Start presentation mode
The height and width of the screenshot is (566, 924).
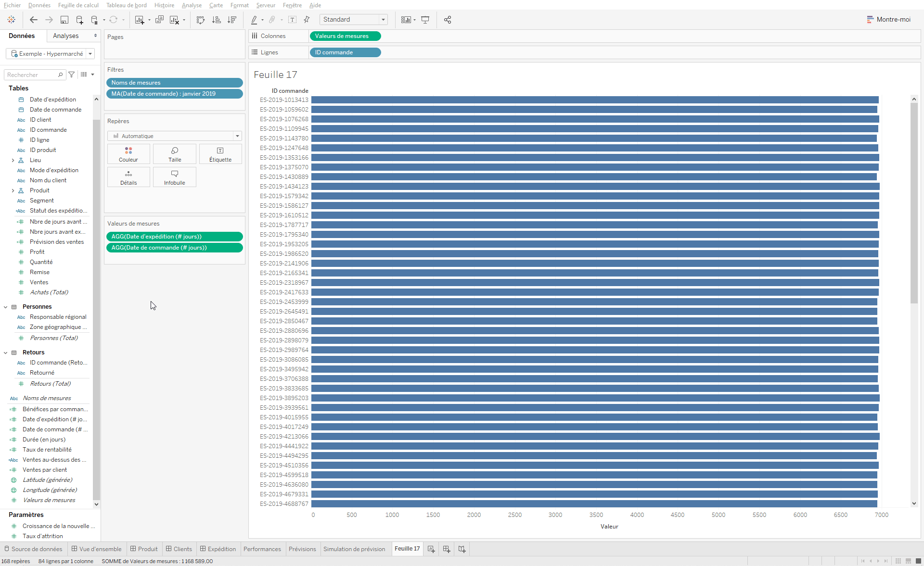425,20
